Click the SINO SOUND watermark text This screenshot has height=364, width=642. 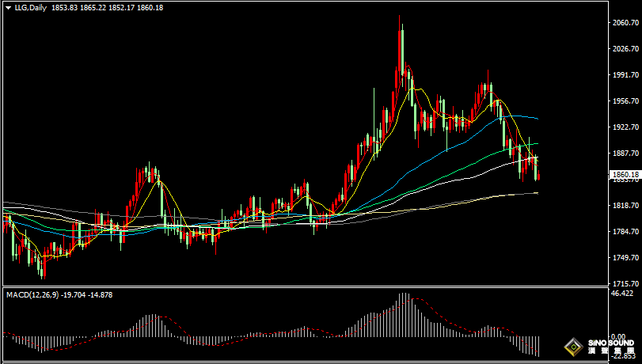pos(611,343)
